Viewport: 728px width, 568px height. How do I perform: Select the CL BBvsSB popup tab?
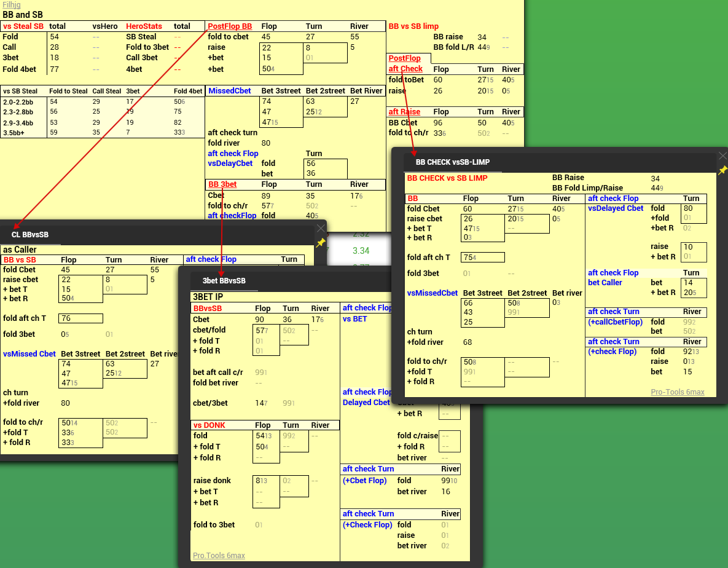coord(30,235)
